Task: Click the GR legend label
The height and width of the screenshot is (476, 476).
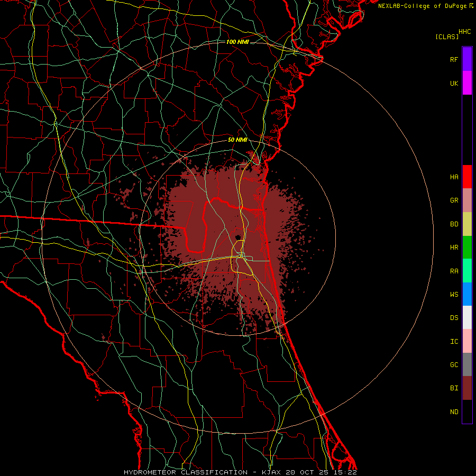Action: pos(454,200)
